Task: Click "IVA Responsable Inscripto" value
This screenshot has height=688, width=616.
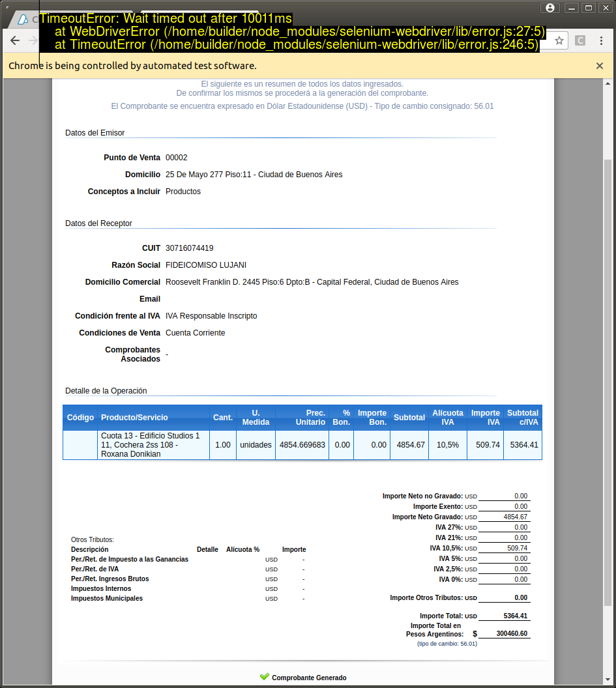Action: point(211,316)
